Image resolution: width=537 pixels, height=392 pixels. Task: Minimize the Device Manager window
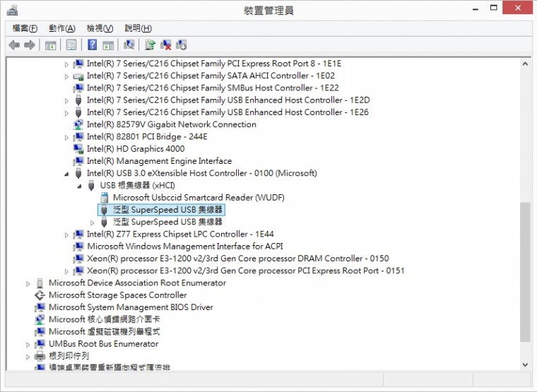click(476, 8)
